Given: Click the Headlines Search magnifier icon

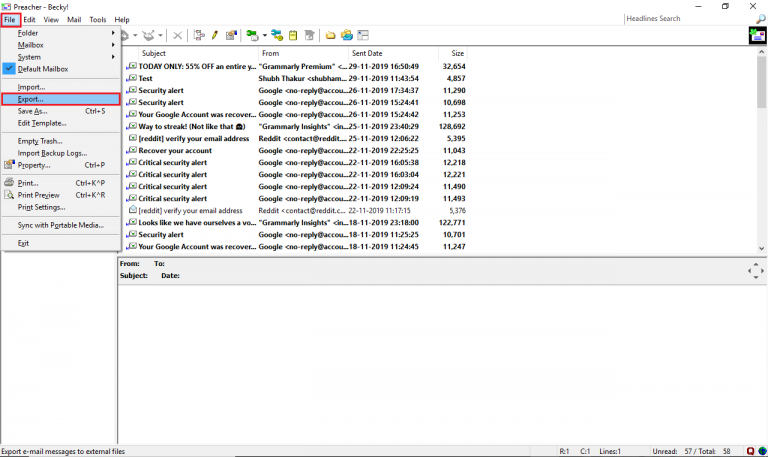Looking at the screenshot, I should [761, 19].
